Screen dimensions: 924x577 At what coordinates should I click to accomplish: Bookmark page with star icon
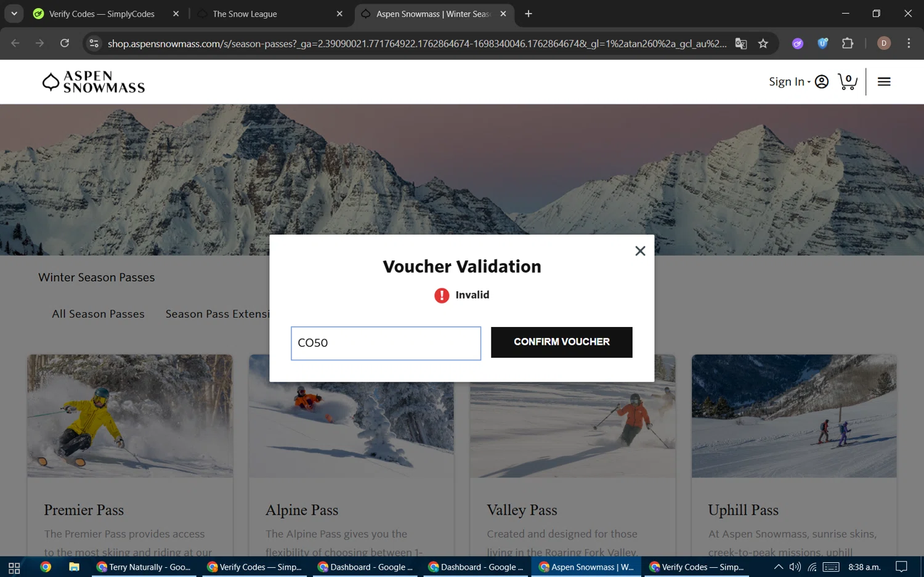[763, 43]
